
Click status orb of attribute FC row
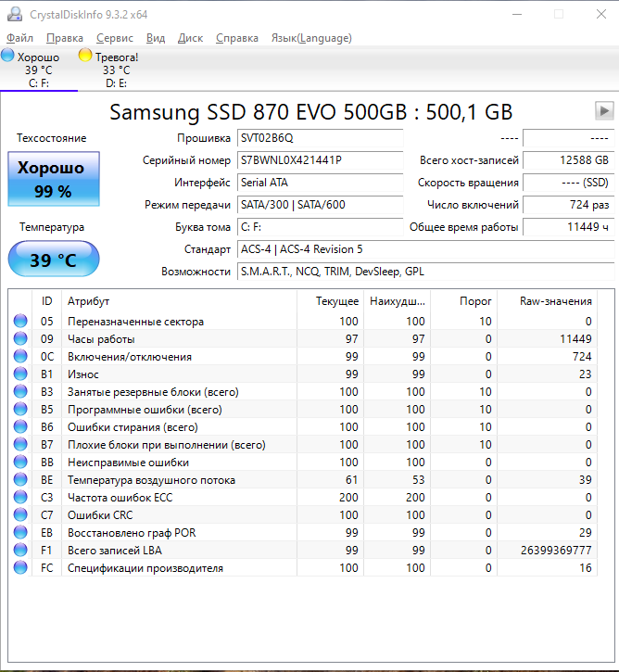pos(20,567)
